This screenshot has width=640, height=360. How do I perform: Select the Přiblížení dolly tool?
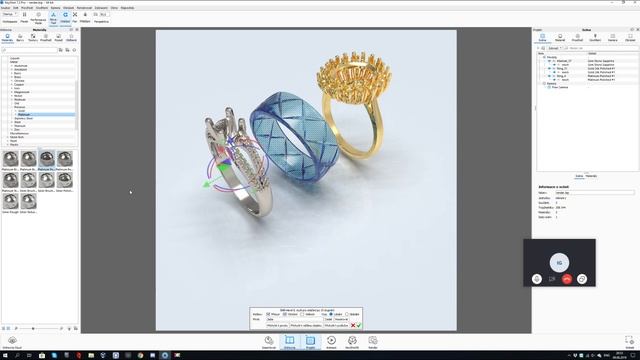point(85,17)
